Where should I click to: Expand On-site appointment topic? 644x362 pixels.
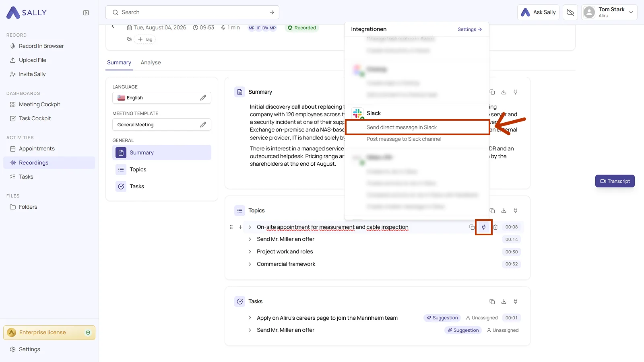pyautogui.click(x=250, y=227)
